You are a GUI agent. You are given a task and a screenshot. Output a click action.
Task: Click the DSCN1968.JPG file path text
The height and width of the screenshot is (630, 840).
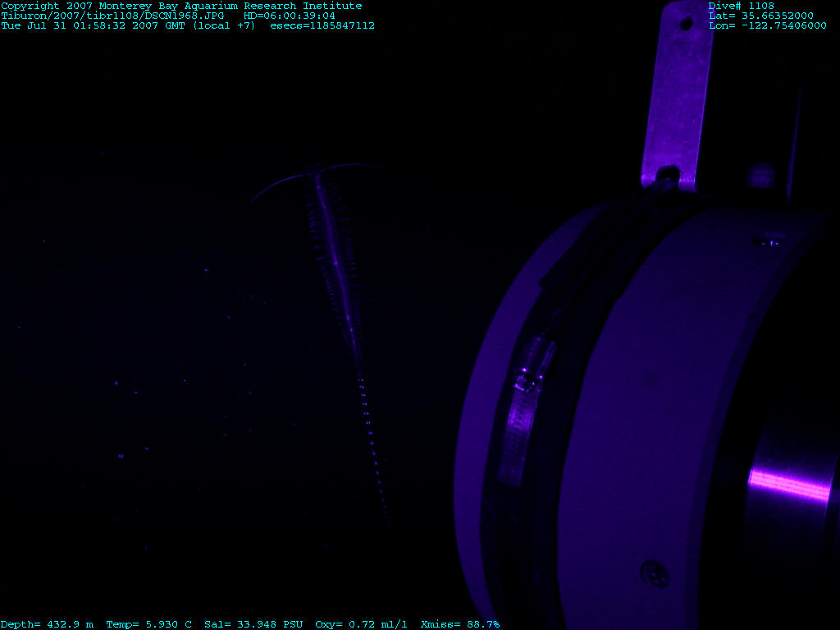pos(112,16)
